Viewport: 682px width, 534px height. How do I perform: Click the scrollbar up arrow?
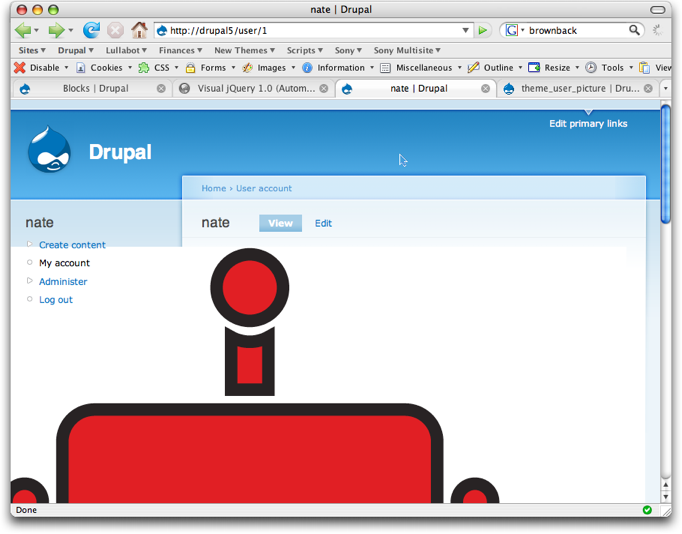(665, 484)
